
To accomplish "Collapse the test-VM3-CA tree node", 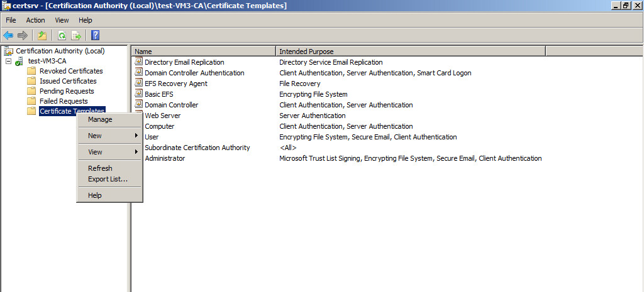I will (x=8, y=61).
